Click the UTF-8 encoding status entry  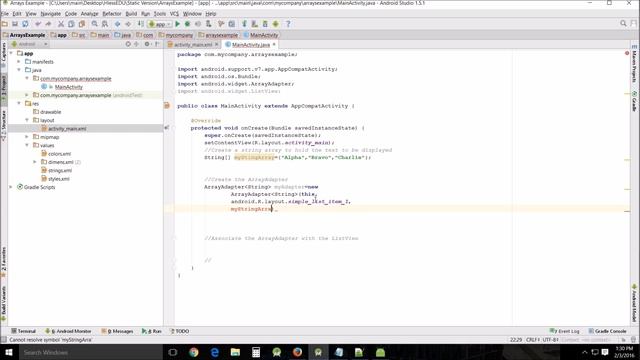click(x=551, y=340)
